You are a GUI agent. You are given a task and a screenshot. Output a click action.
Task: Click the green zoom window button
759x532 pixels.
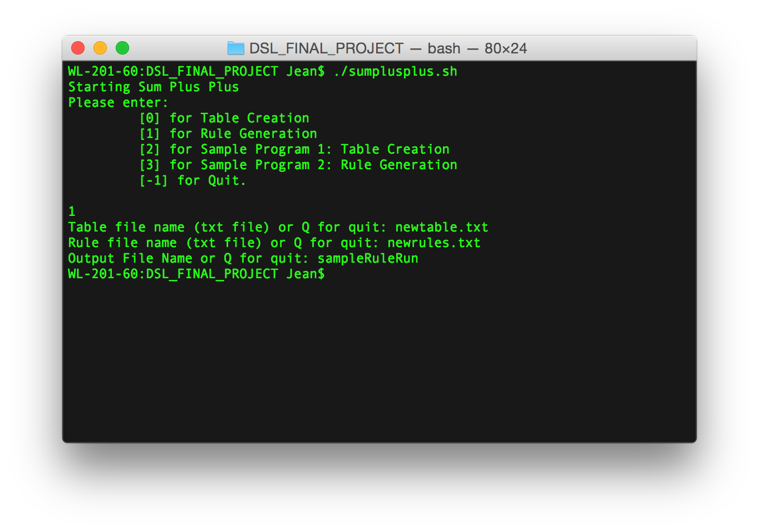tap(122, 48)
